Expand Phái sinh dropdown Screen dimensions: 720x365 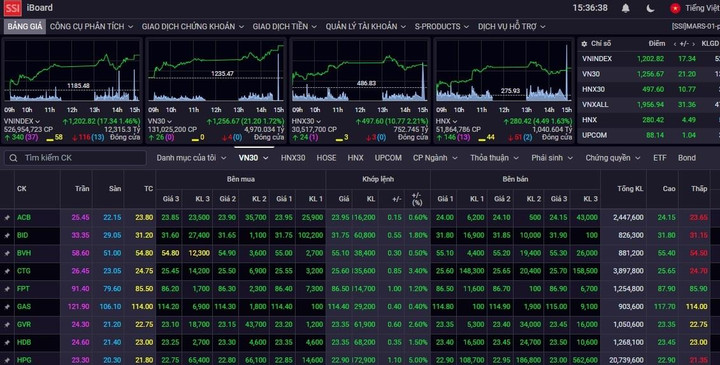(552, 158)
